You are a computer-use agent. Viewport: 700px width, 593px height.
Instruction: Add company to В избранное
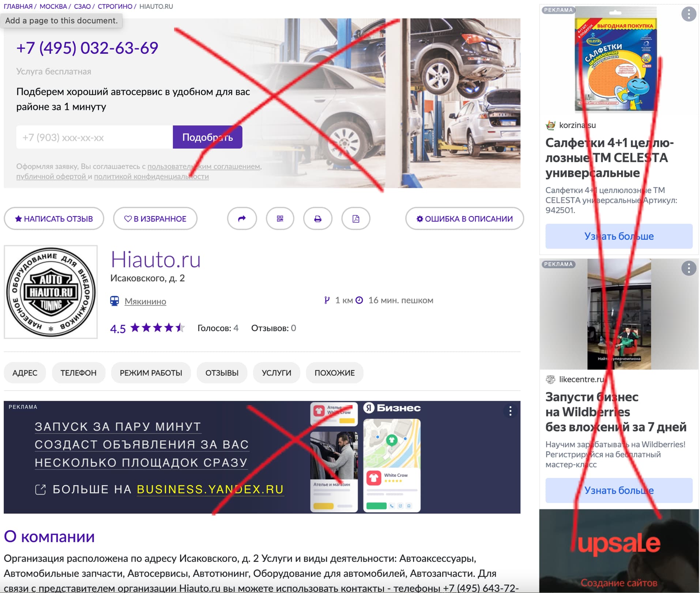pyautogui.click(x=155, y=219)
